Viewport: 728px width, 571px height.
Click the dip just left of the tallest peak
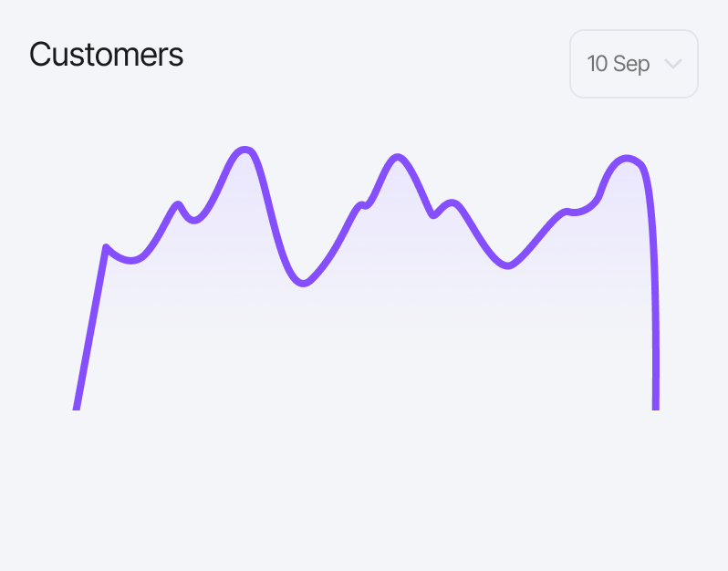coord(193,221)
